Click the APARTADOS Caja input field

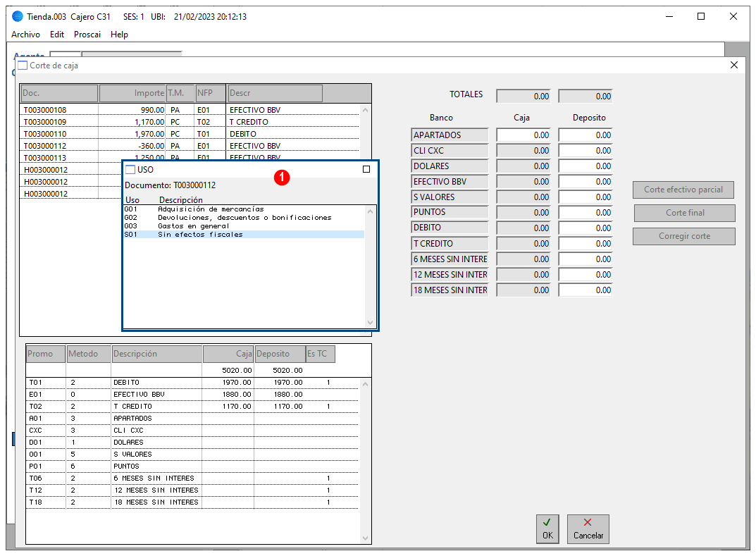coord(523,135)
